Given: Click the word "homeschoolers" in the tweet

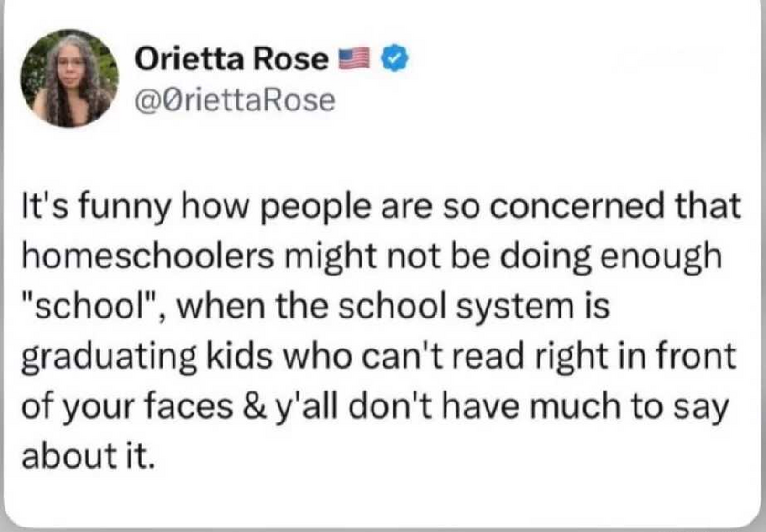Looking at the screenshot, I should 147,256.
